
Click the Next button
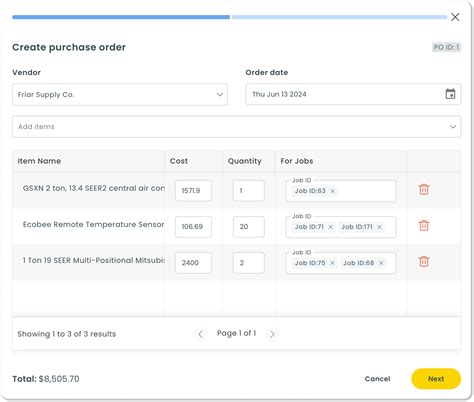(x=436, y=379)
